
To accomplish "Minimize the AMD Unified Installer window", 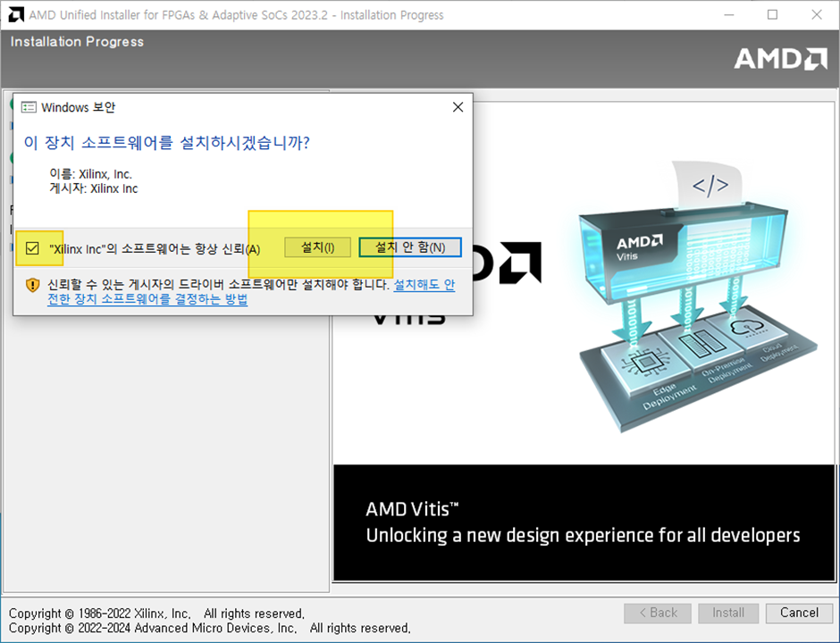I will [x=728, y=15].
